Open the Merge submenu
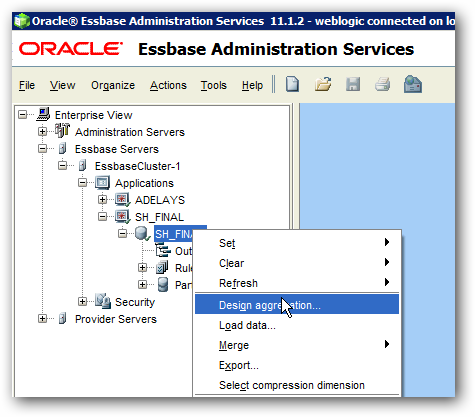The height and width of the screenshot is (417, 475). pyautogui.click(x=297, y=345)
